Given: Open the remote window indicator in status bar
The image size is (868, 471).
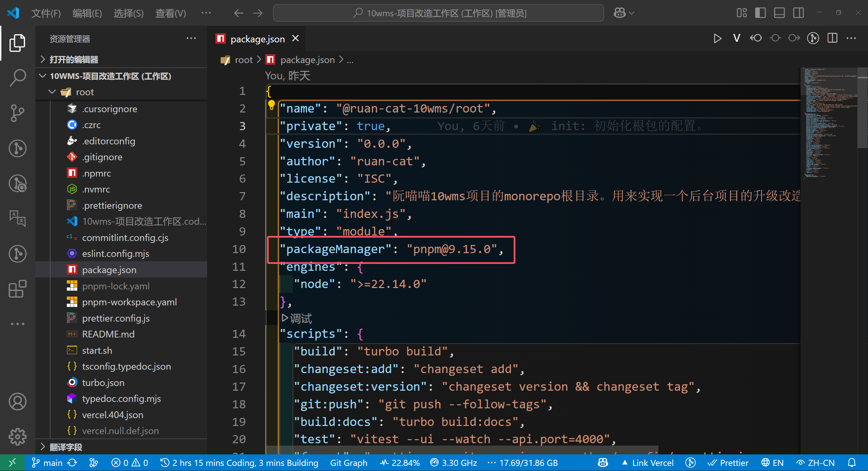Looking at the screenshot, I should point(13,463).
